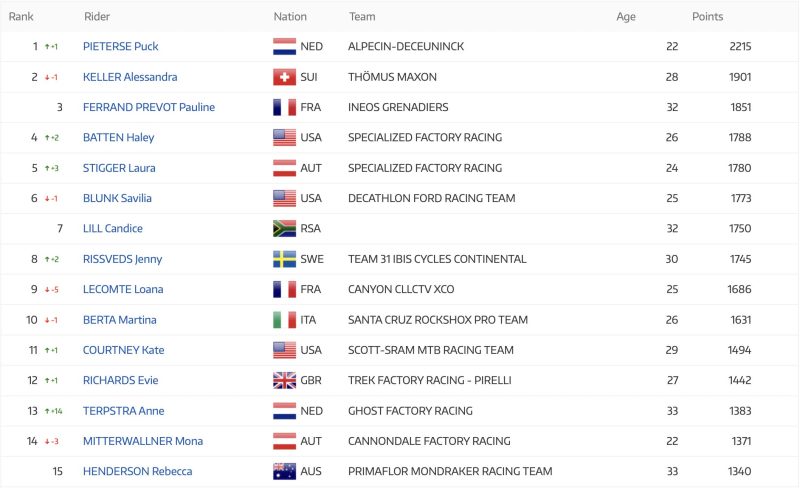Click the Sweden flag in Rissveds row
Image resolution: width=800 pixels, height=488 pixels.
[x=284, y=259]
